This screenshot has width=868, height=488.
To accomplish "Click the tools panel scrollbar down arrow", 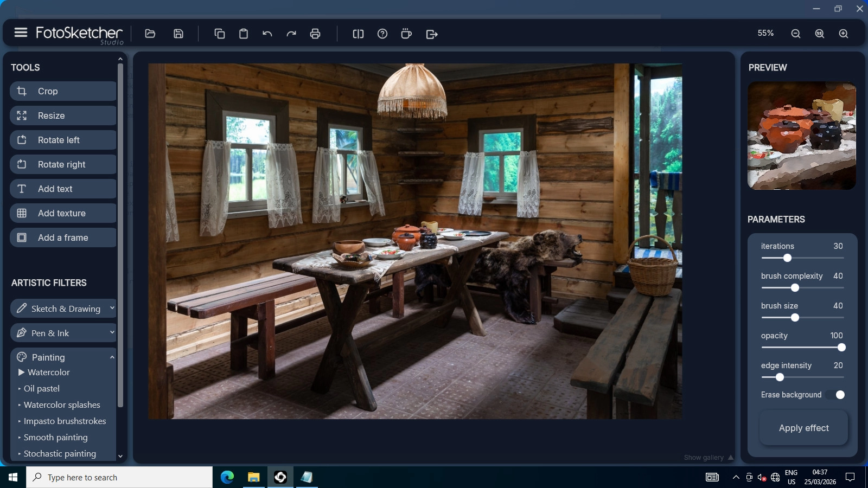I will click(x=120, y=457).
